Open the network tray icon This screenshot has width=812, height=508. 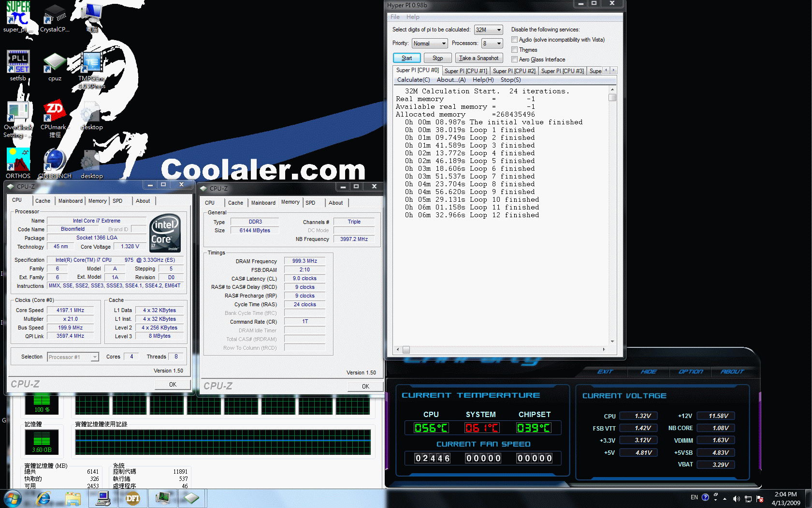748,498
